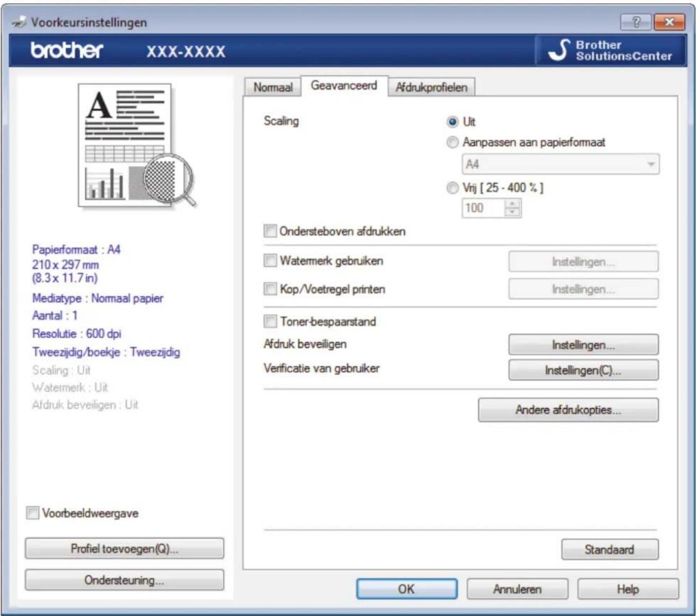Enable Ondersteboven afdrukken checkbox
This screenshot has width=696, height=616.
(270, 231)
